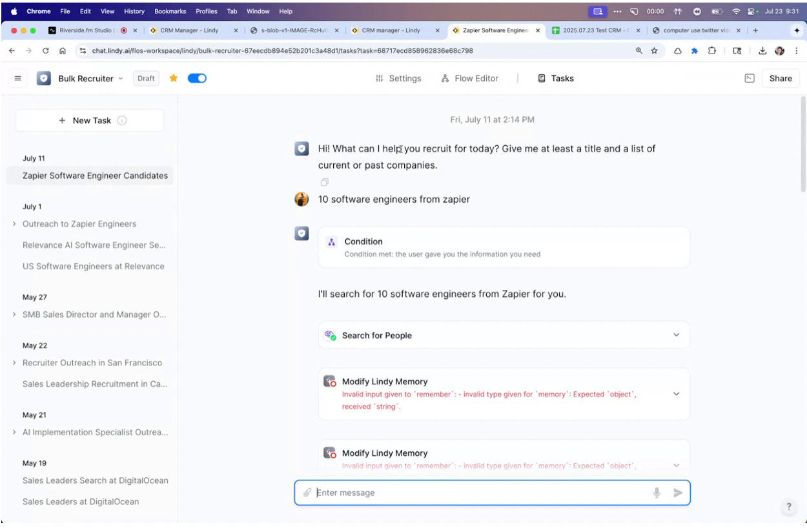Click the New Task button
The image size is (807, 532).
tap(90, 120)
